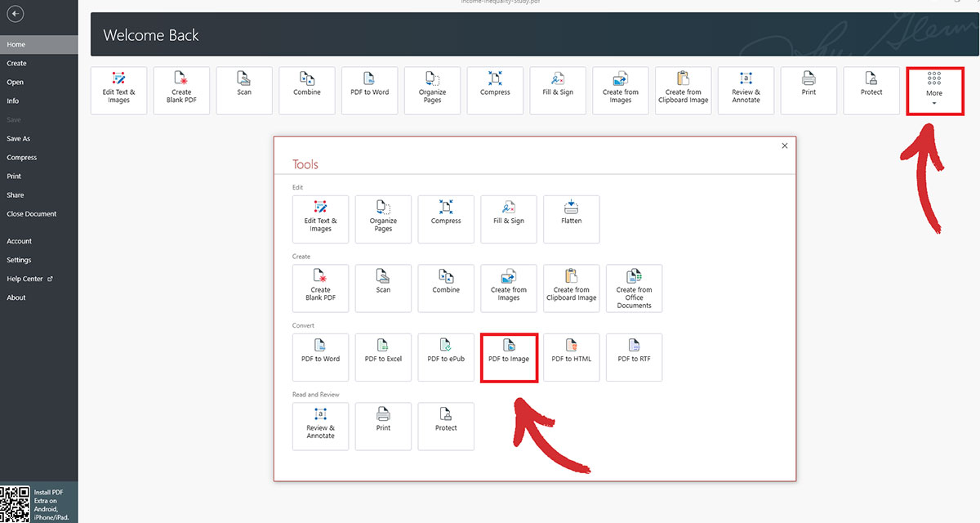Launch the Combine tool
This screenshot has height=523, width=980.
[x=446, y=288]
